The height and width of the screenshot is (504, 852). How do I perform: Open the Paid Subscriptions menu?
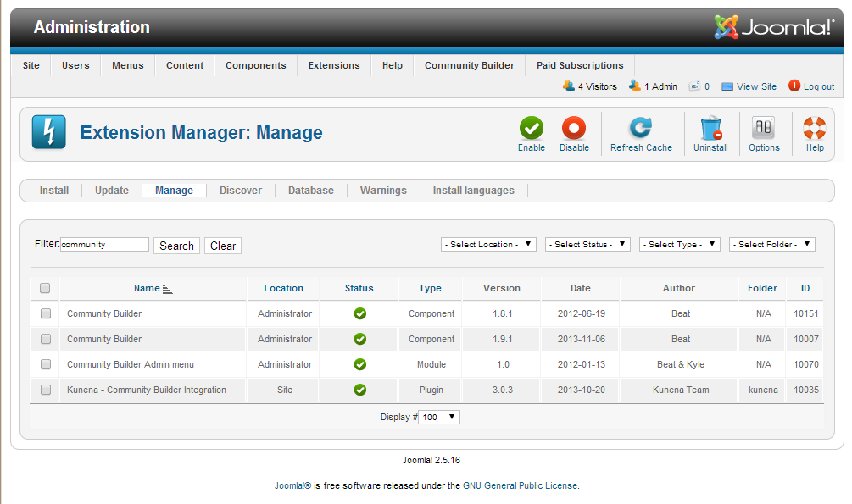(581, 65)
